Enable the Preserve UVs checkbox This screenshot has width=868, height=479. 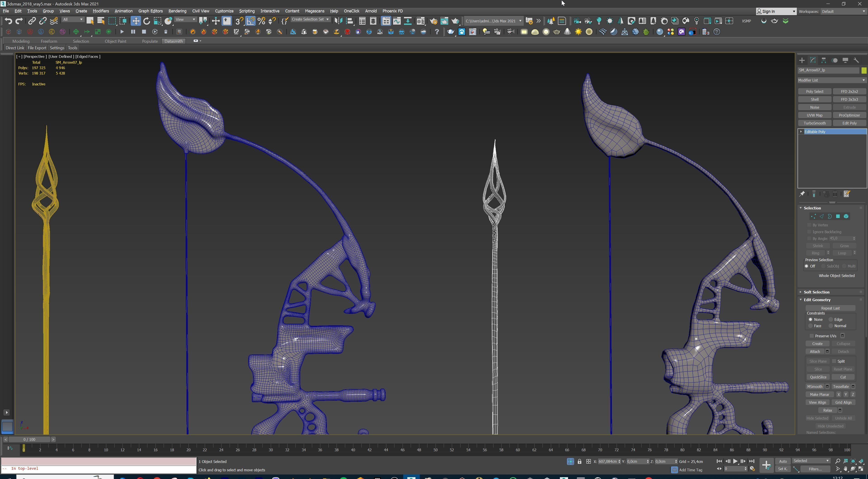(x=812, y=336)
